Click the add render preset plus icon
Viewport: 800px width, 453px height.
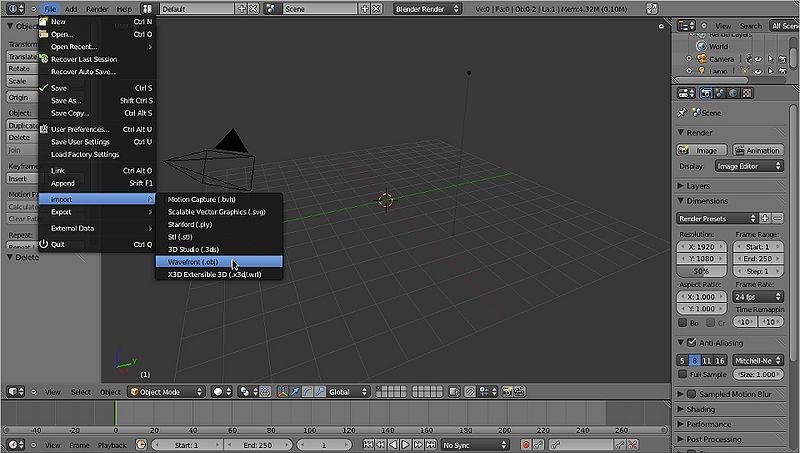(765, 218)
